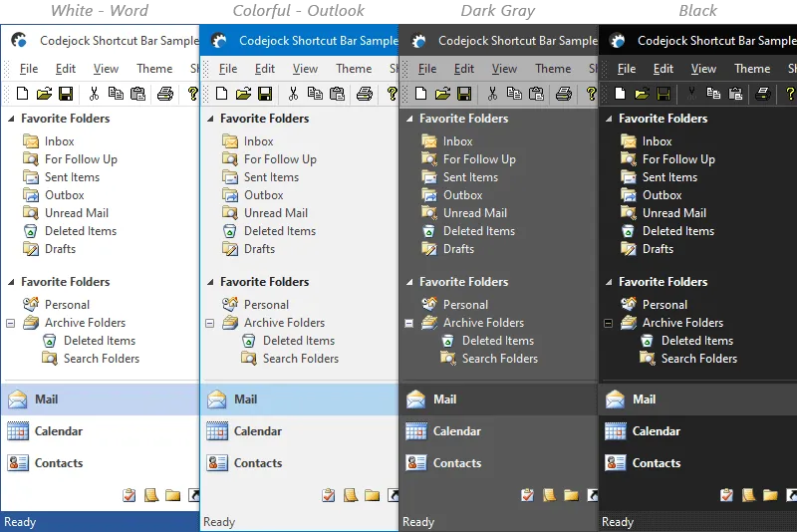The width and height of the screenshot is (797, 532).
Task: Open the Theme menu in Black window
Action: pos(752,68)
